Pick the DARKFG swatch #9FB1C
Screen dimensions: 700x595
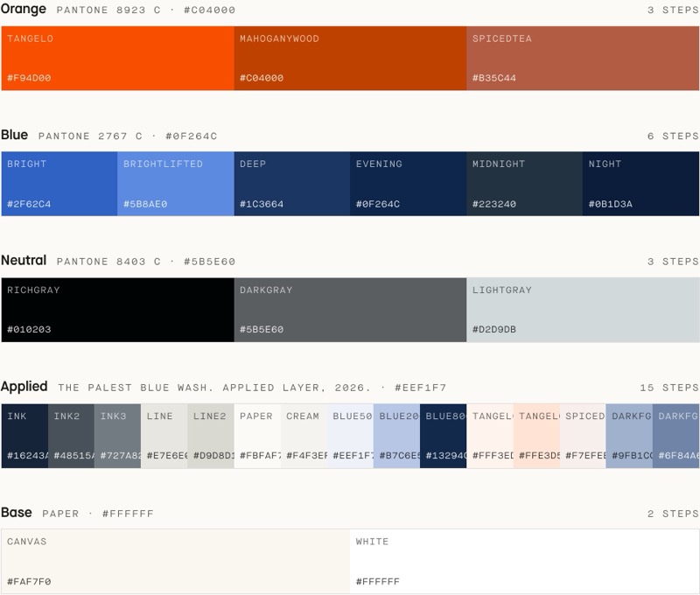pos(629,436)
